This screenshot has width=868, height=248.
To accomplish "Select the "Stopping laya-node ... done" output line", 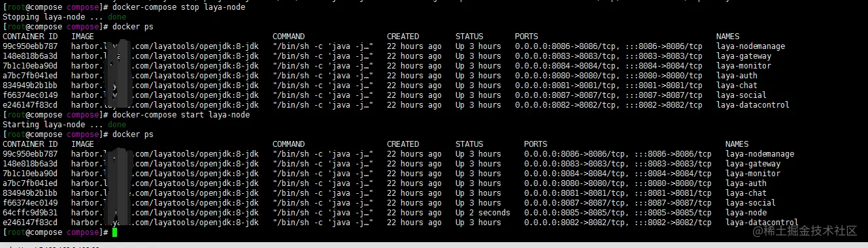I will pyautogui.click(x=65, y=17).
